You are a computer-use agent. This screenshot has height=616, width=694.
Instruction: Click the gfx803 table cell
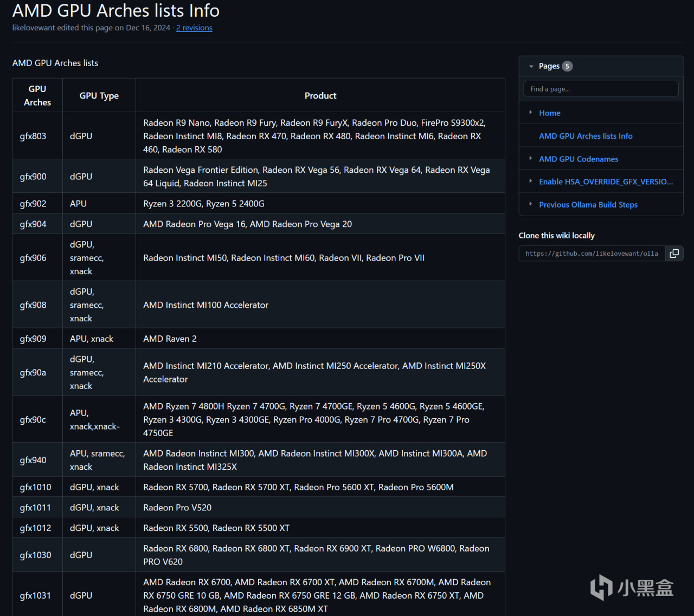point(37,136)
